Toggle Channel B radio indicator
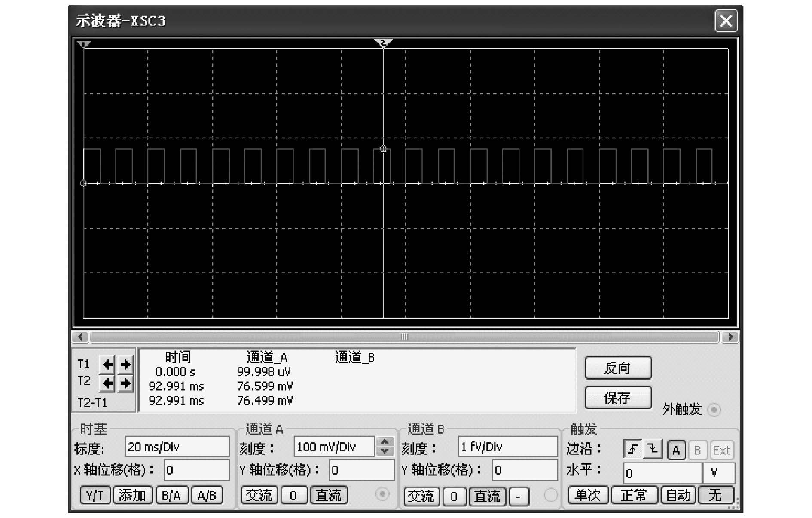812x518 pixels. [550, 495]
